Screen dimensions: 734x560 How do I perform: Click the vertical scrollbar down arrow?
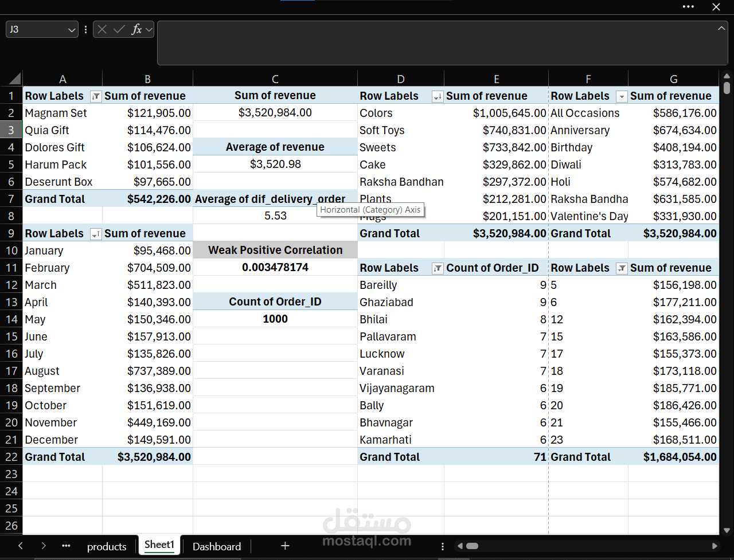(727, 530)
